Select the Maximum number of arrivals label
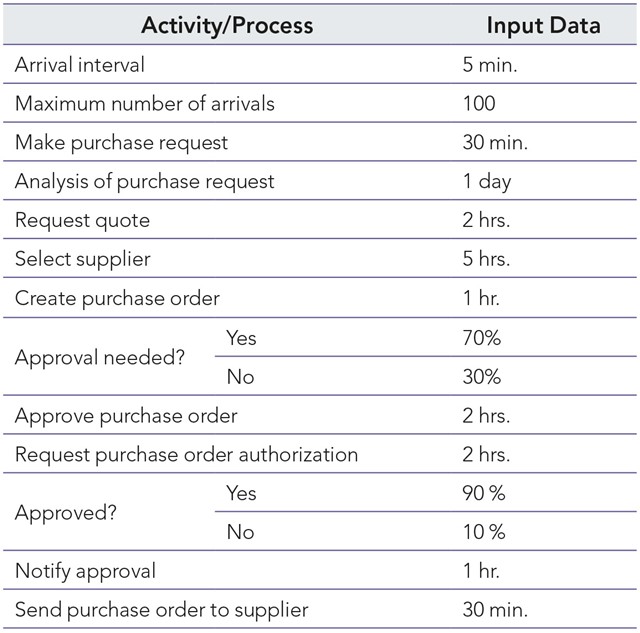 [x=144, y=104]
